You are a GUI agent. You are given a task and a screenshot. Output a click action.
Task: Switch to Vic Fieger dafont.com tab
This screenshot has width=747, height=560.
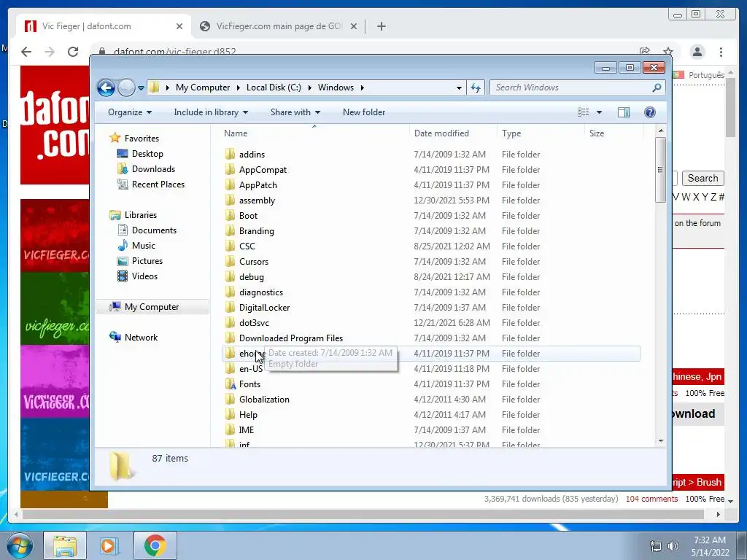[102, 26]
